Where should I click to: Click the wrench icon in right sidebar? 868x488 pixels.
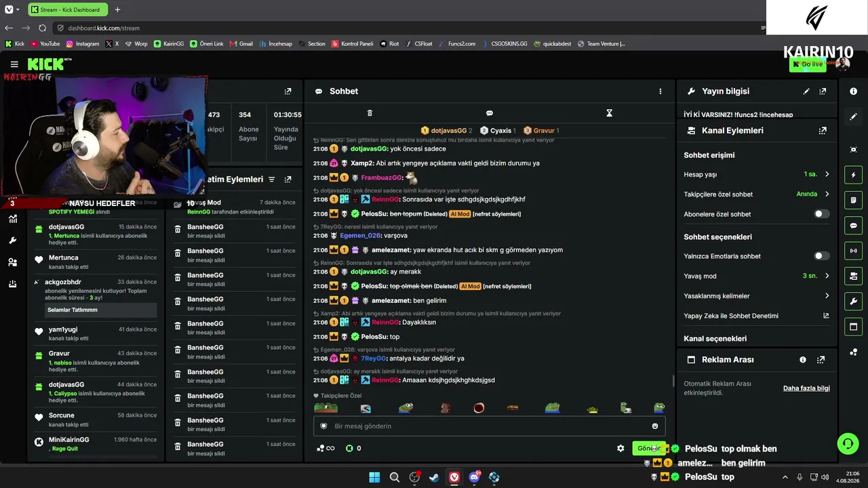tap(853, 302)
